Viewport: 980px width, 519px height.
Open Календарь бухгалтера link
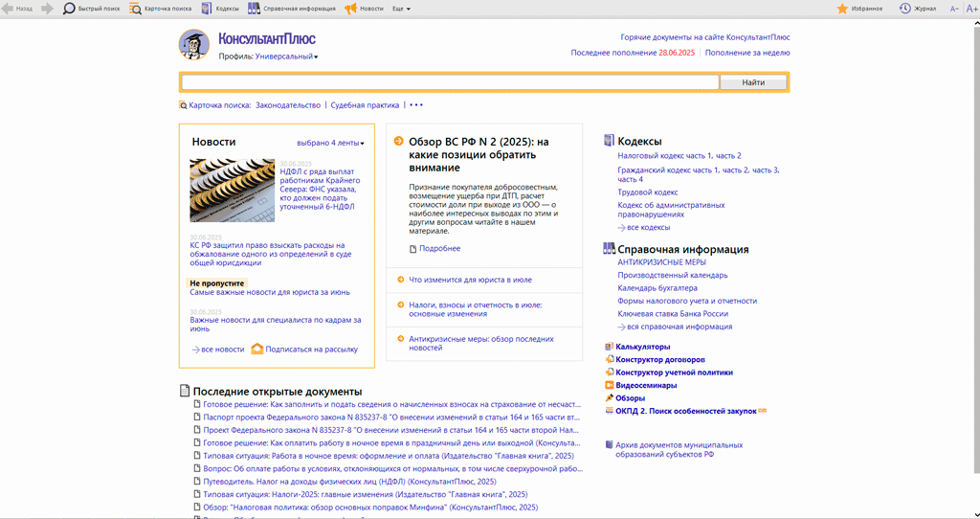tap(657, 288)
